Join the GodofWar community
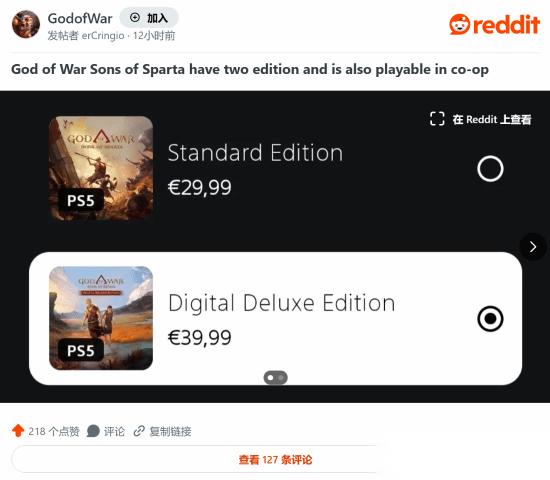 (149, 18)
